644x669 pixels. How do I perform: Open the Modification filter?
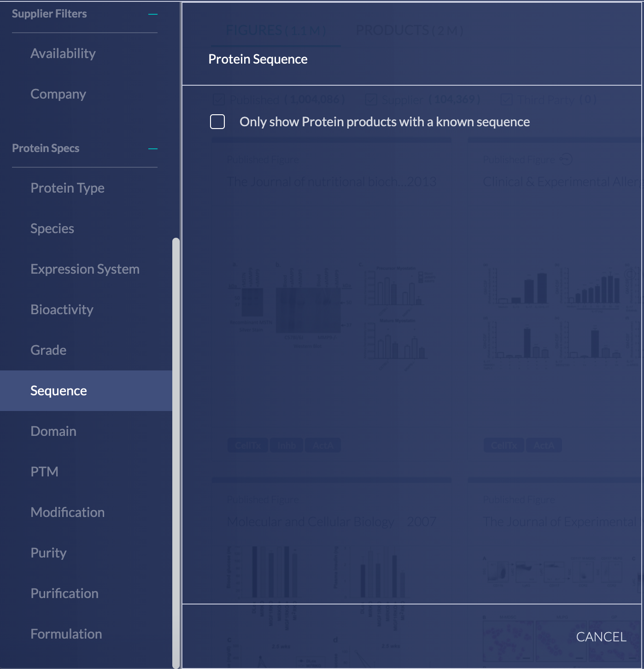(68, 512)
